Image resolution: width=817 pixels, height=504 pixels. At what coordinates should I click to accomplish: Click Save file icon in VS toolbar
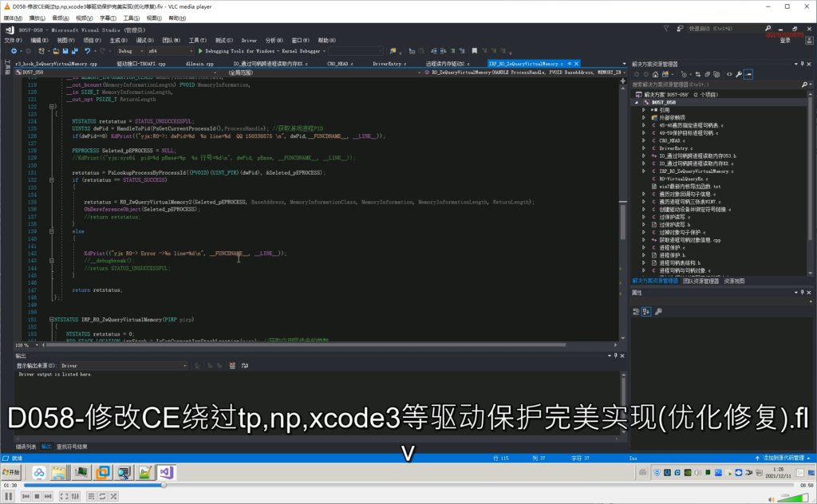click(65, 51)
